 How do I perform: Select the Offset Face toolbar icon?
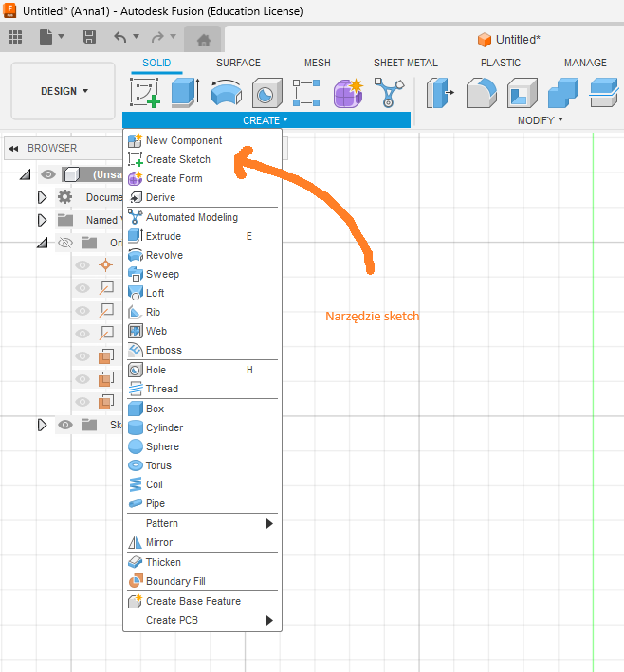point(604,92)
